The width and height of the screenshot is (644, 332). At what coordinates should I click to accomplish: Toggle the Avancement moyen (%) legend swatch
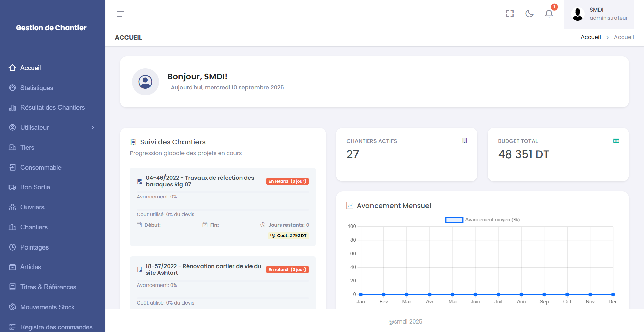tap(454, 220)
